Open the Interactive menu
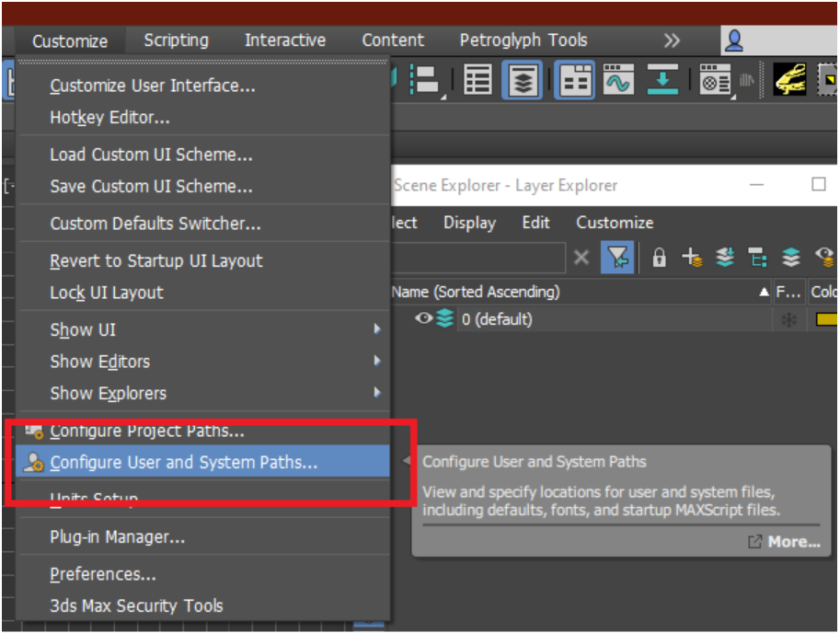This screenshot has width=840, height=633. (x=285, y=40)
